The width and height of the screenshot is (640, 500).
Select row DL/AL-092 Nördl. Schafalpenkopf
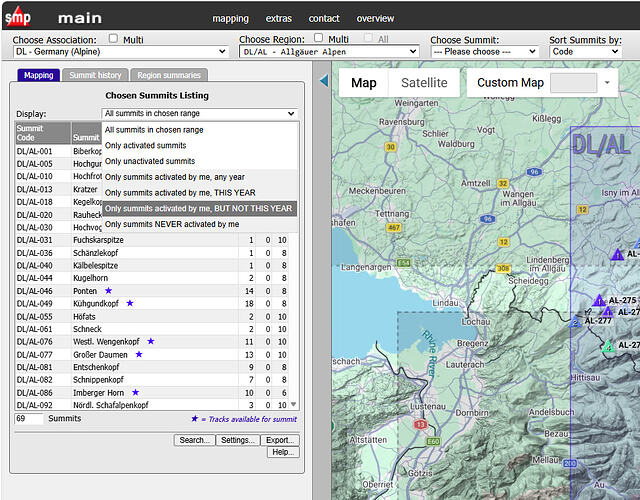[x=152, y=405]
